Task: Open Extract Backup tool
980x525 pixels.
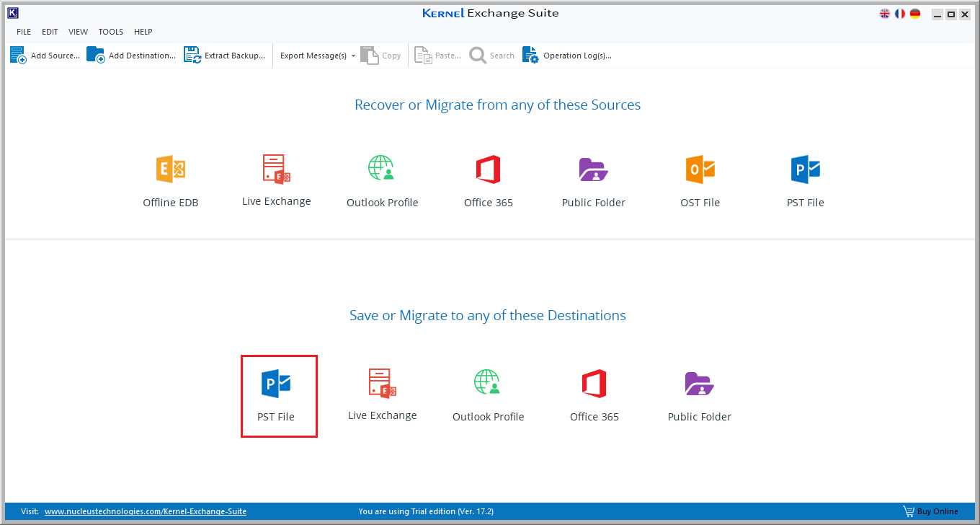Action: pos(224,56)
